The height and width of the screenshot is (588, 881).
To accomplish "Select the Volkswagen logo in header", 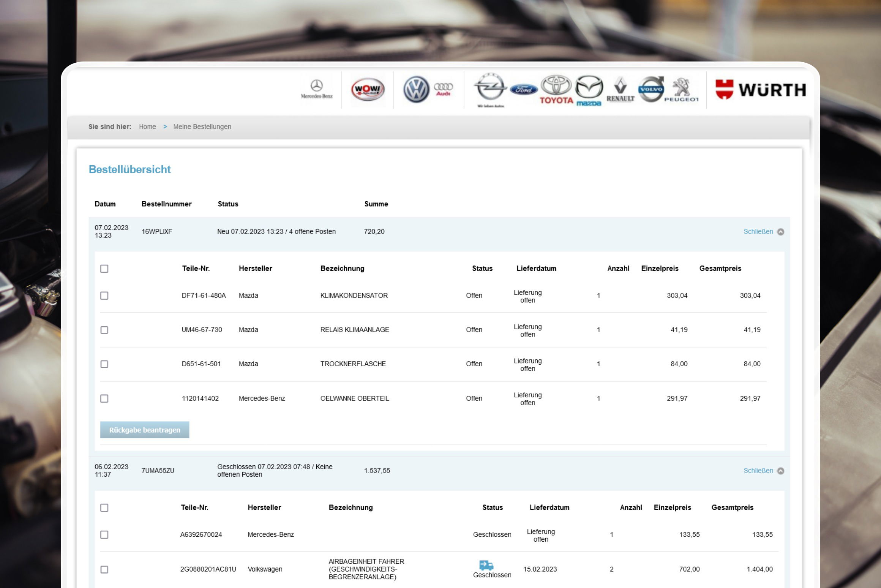I will coord(416,90).
